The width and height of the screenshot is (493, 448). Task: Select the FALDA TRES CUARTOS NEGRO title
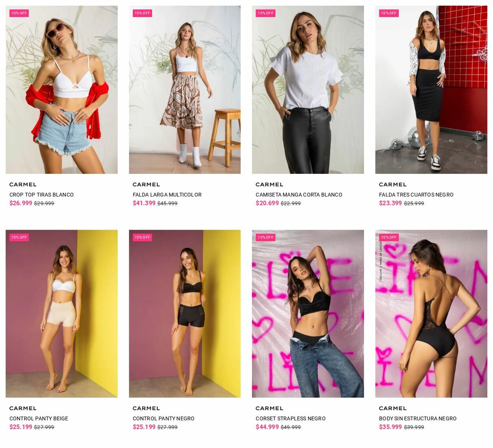416,195
